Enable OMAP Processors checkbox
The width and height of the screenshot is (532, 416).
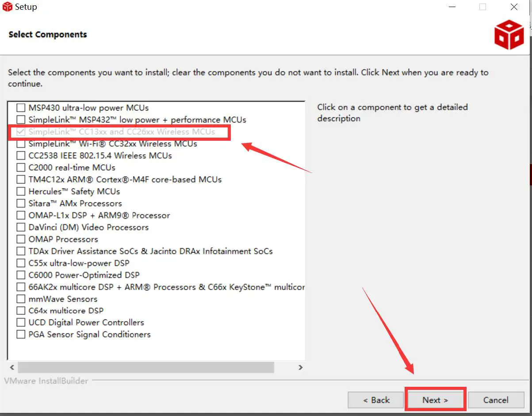point(21,239)
